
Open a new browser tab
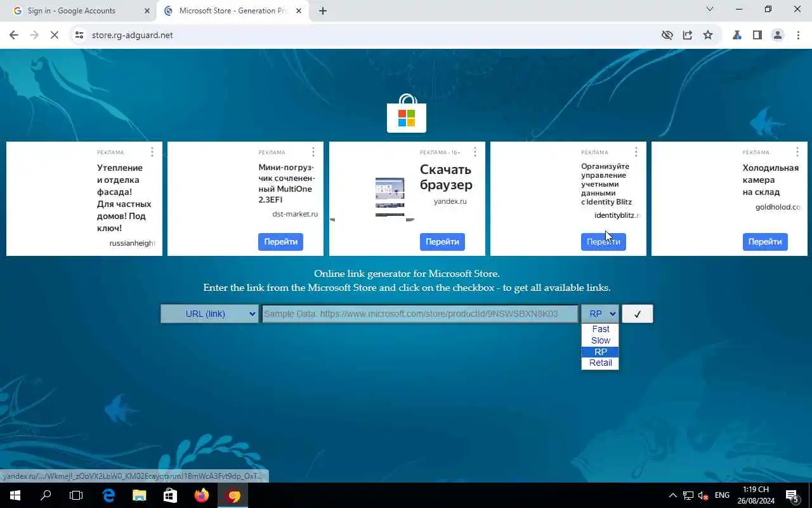coord(323,11)
